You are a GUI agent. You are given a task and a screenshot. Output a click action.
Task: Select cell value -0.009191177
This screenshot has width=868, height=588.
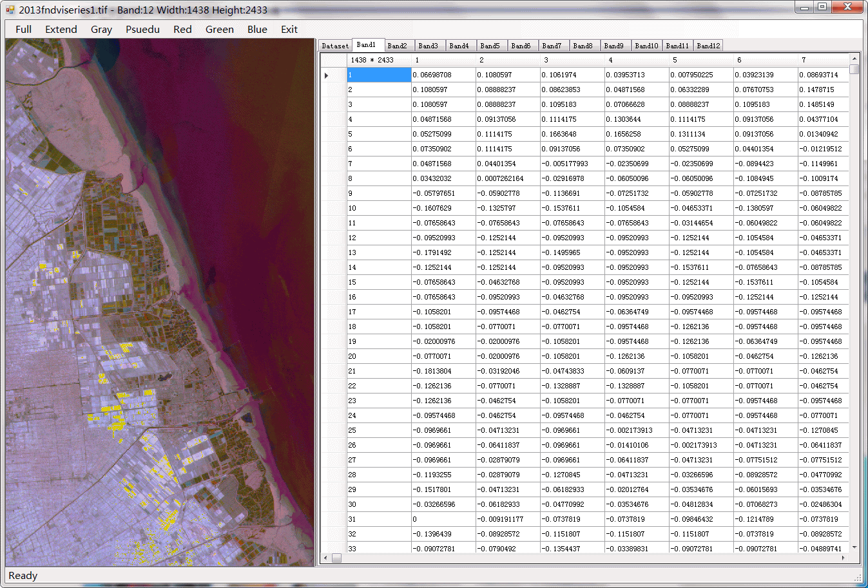click(x=508, y=519)
